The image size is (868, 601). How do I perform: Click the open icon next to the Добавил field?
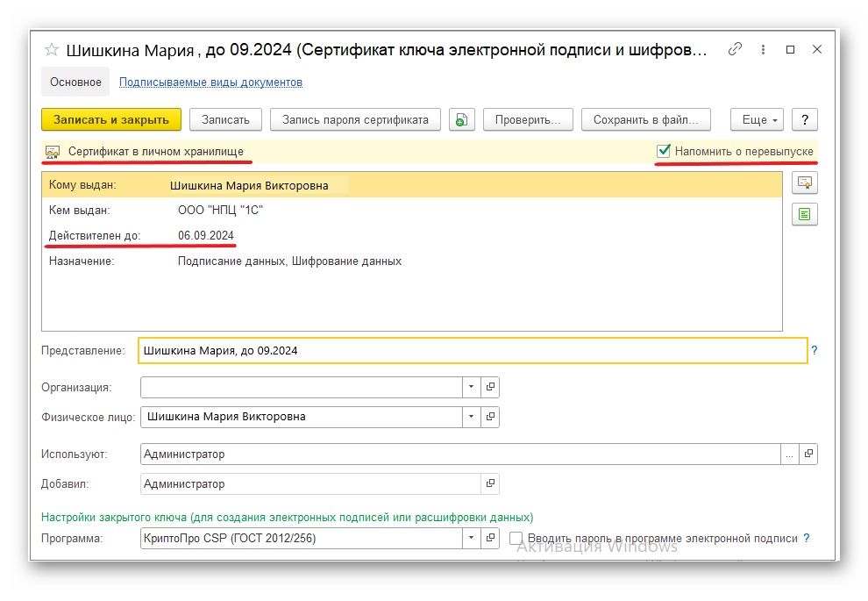click(x=490, y=483)
